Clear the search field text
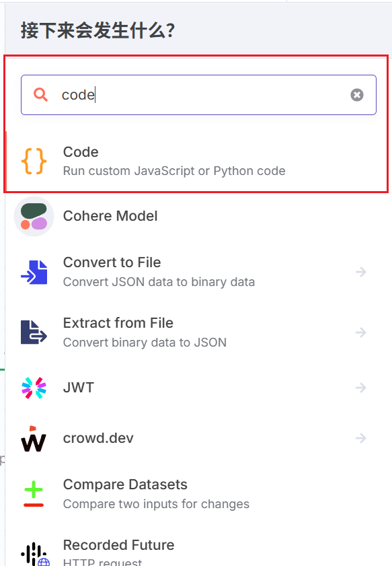 pyautogui.click(x=356, y=95)
